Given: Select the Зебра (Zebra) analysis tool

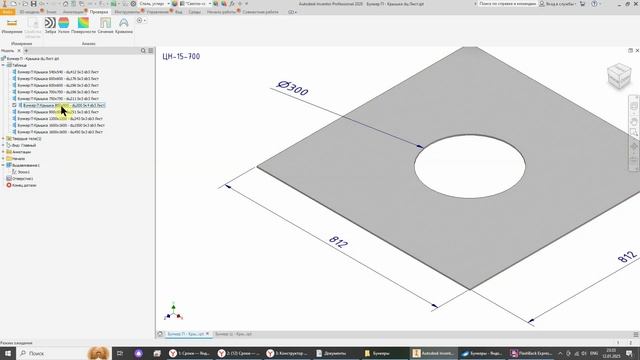Looking at the screenshot, I should (50, 23).
